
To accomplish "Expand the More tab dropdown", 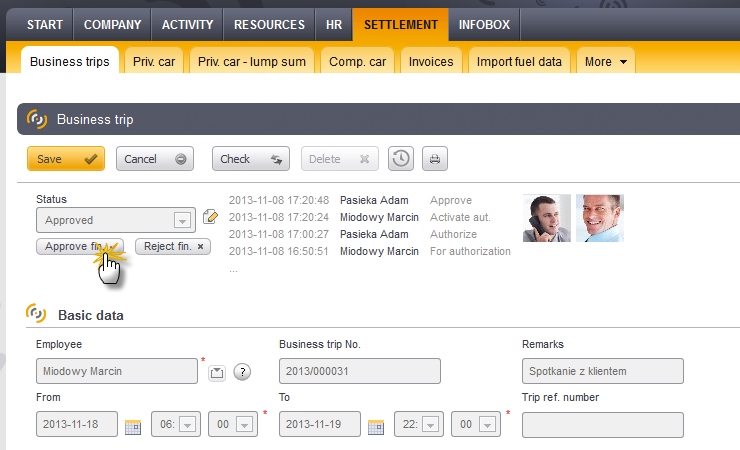I will click(x=605, y=62).
